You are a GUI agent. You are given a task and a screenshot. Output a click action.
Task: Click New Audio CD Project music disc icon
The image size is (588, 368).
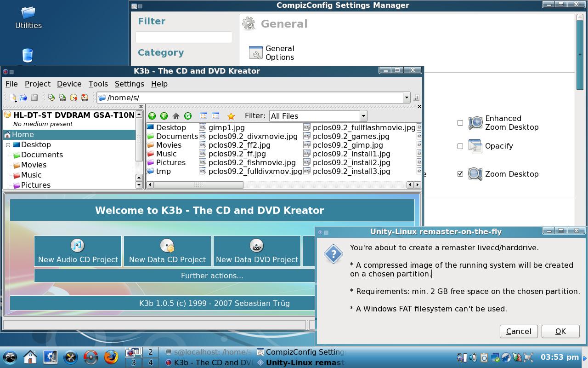tap(78, 246)
